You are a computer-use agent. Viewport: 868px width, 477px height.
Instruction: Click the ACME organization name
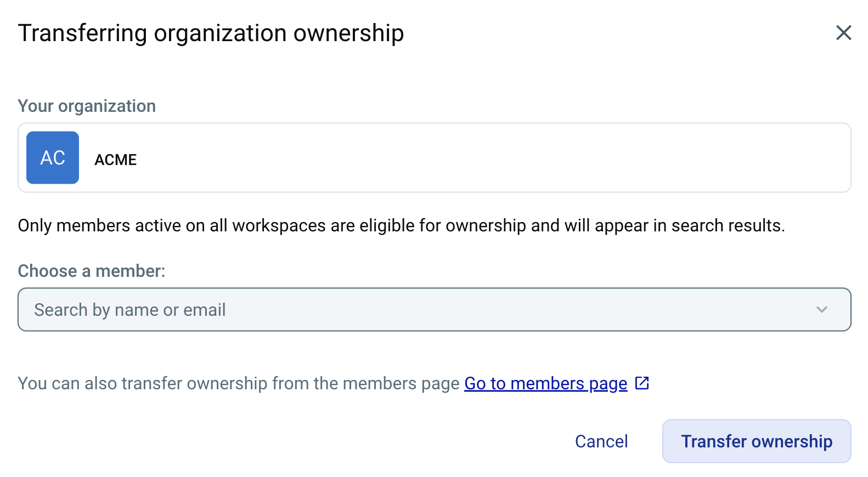115,160
